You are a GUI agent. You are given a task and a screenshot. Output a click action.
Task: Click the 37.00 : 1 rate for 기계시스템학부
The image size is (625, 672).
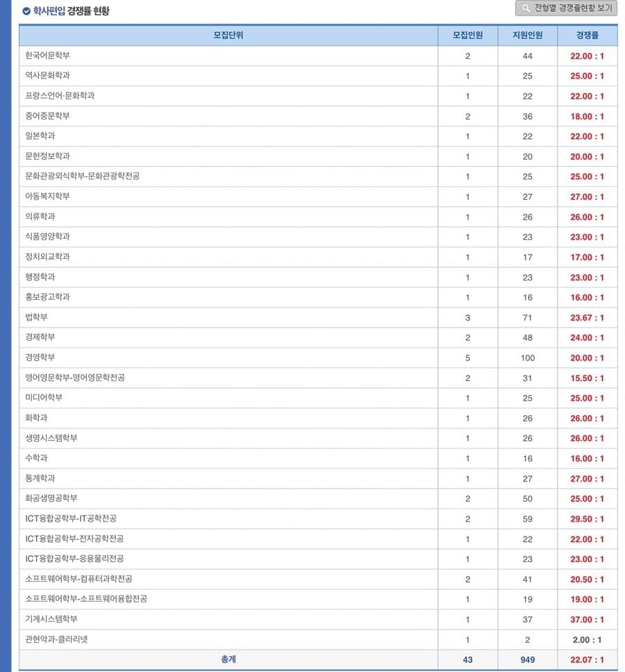[x=587, y=620]
